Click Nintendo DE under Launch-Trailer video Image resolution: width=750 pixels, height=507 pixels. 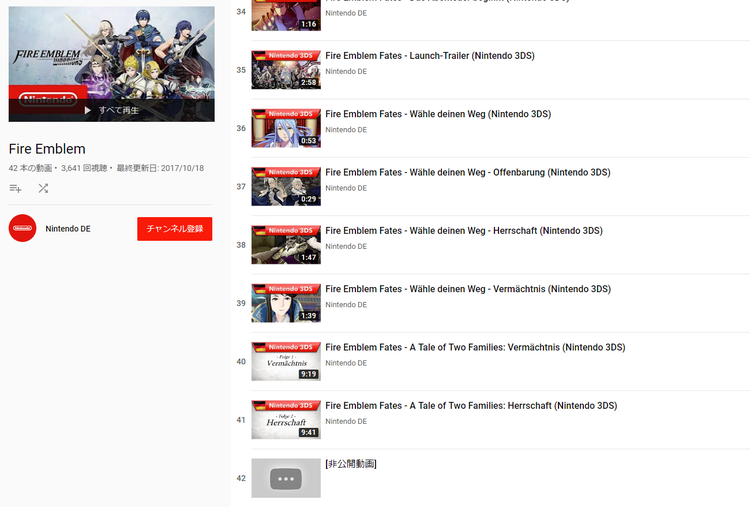pyautogui.click(x=346, y=71)
